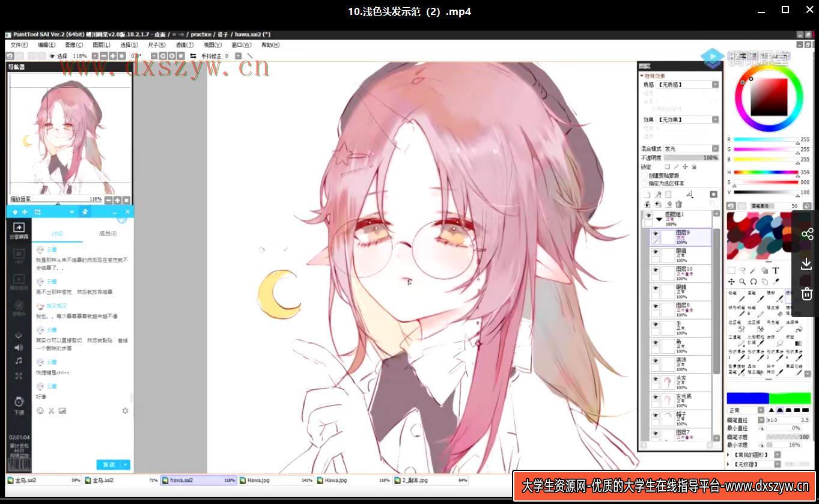Click the Share Screen icon in chat sidebar
Image resolution: width=819 pixels, height=504 pixels.
tap(19, 228)
